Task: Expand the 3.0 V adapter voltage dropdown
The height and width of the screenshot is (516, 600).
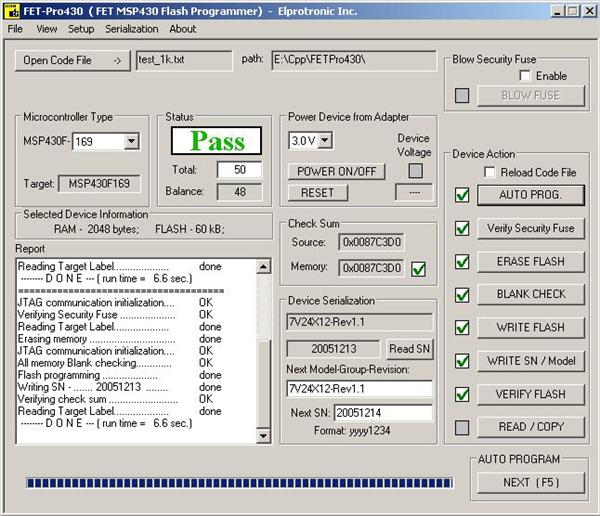Action: coord(325,140)
